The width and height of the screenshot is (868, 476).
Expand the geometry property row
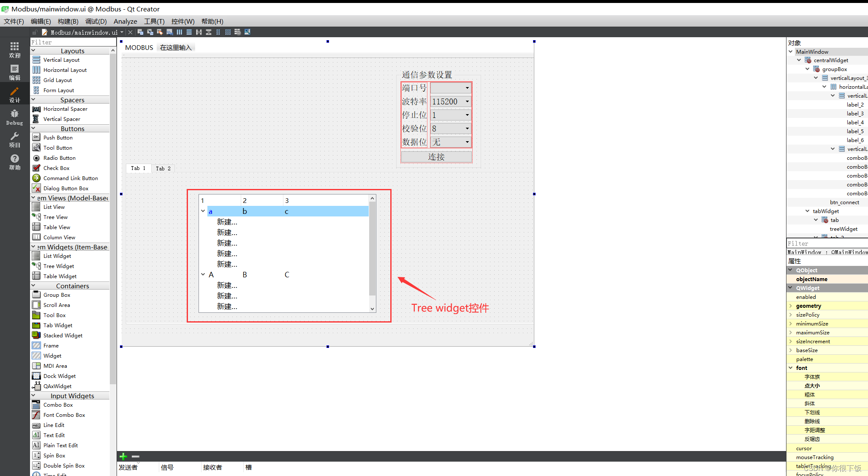[x=790, y=306]
